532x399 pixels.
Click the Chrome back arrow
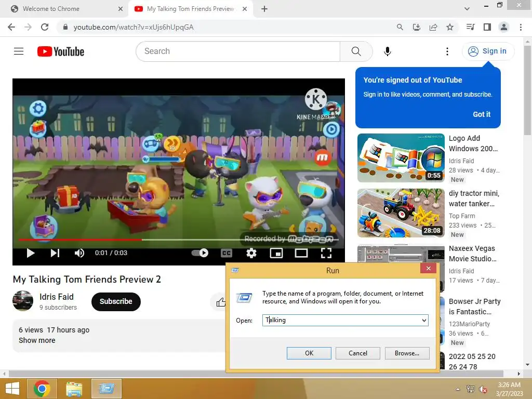[x=11, y=27]
